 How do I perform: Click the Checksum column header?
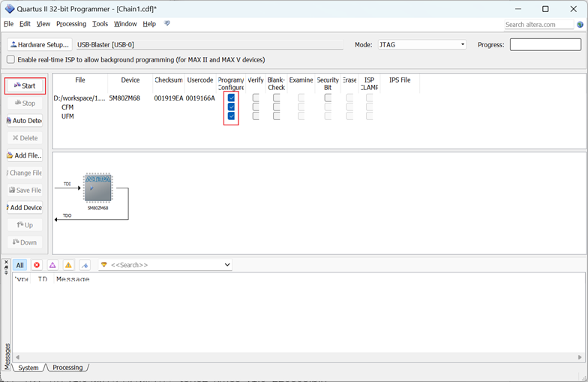tap(169, 80)
